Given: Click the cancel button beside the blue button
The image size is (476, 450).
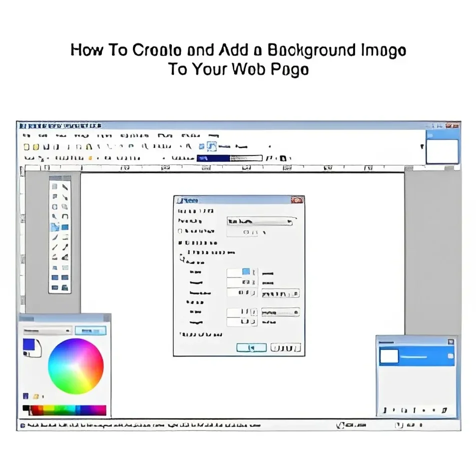Looking at the screenshot, I should coord(285,347).
